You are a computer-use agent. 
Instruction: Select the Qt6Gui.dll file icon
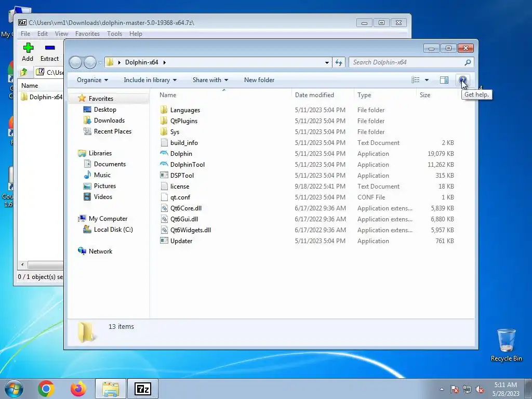point(164,219)
